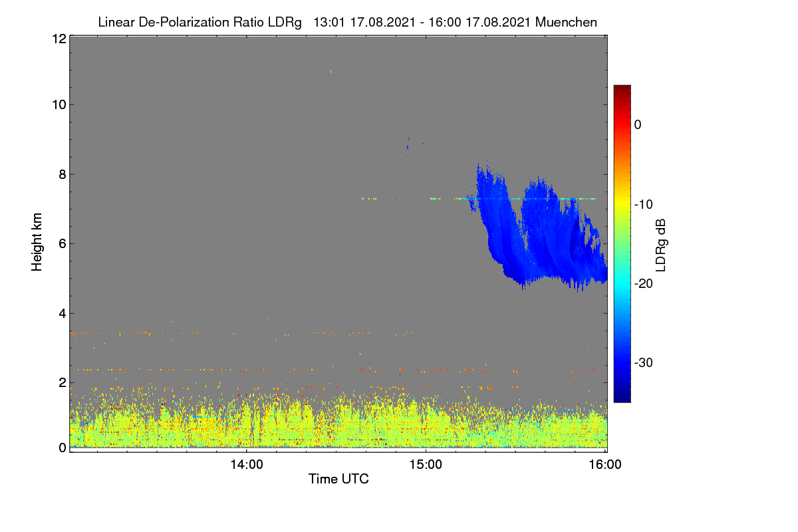Click the dark red top of the colorbar

pos(622,90)
